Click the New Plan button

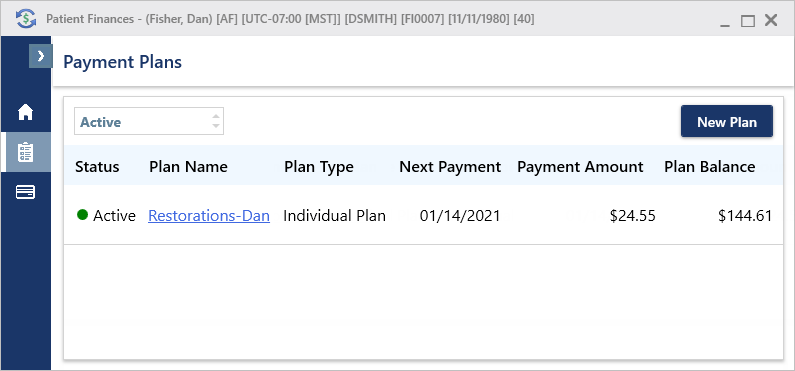(x=727, y=122)
